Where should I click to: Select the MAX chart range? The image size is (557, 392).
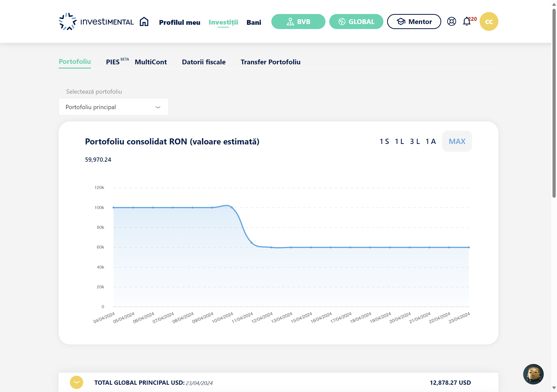[x=457, y=141]
